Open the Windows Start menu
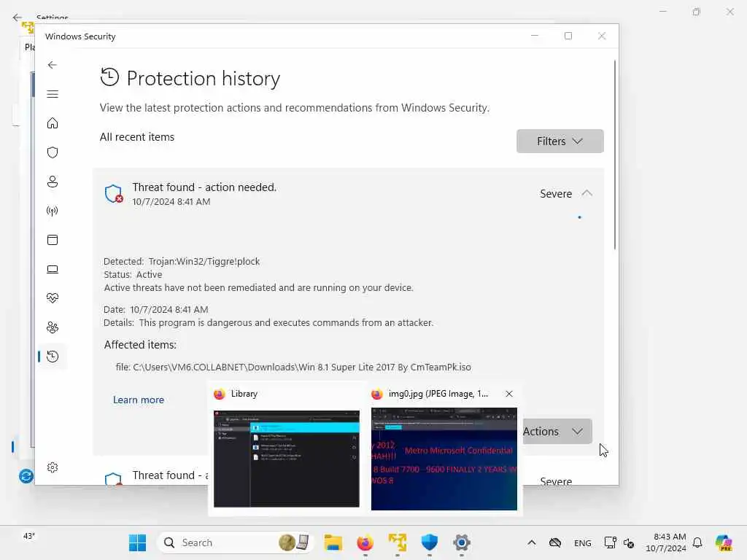747x560 pixels. (x=138, y=542)
